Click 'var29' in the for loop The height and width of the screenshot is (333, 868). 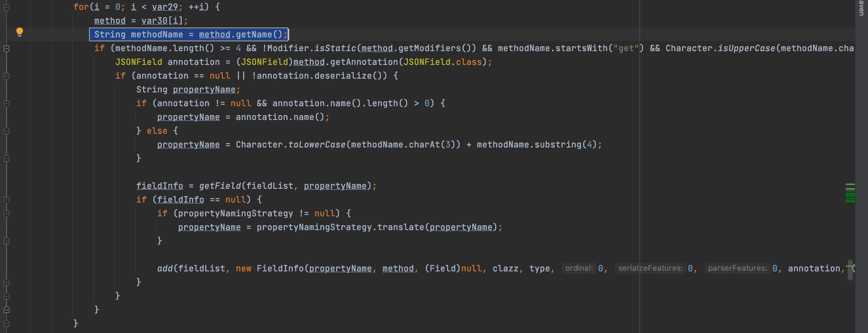(x=165, y=7)
